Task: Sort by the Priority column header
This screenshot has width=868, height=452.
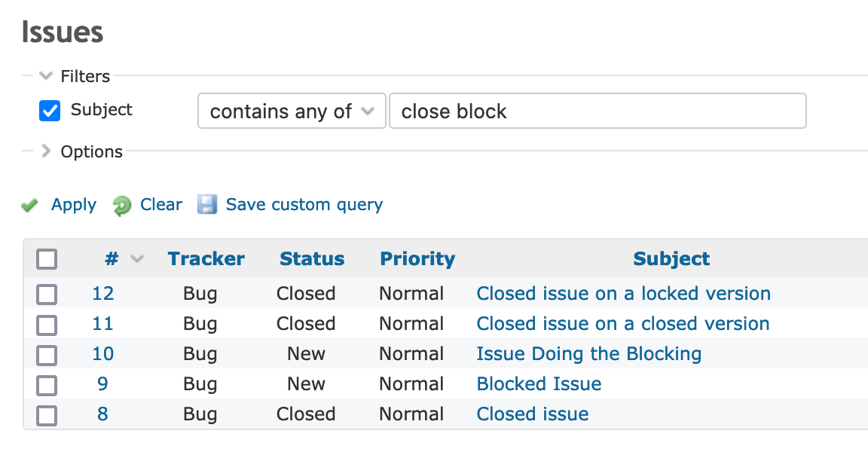Action: coord(417,258)
